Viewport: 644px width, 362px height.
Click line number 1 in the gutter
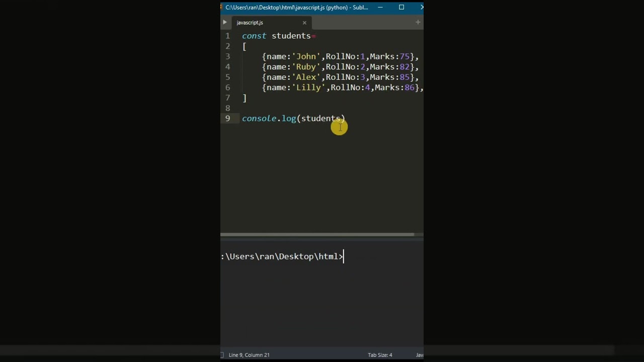227,36
